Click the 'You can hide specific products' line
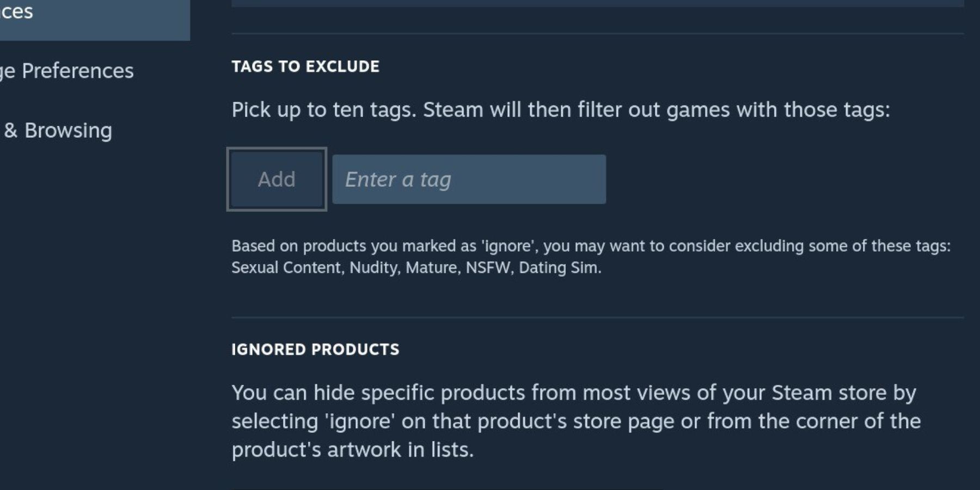The width and height of the screenshot is (980, 490). pyautogui.click(x=574, y=393)
